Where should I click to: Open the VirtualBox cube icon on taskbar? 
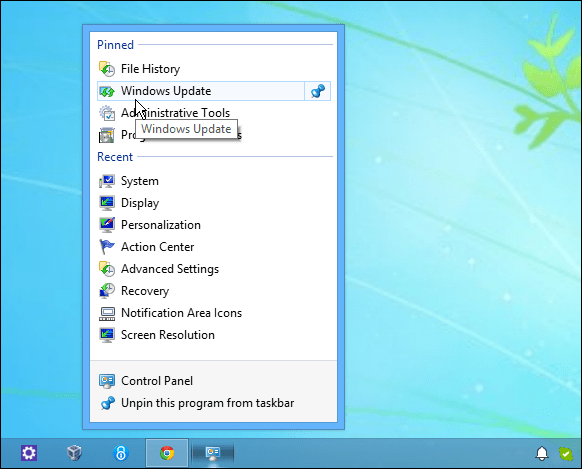[x=75, y=453]
